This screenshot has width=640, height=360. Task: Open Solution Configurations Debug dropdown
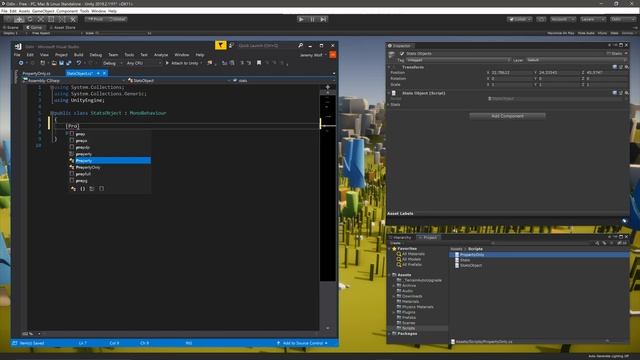(112, 63)
